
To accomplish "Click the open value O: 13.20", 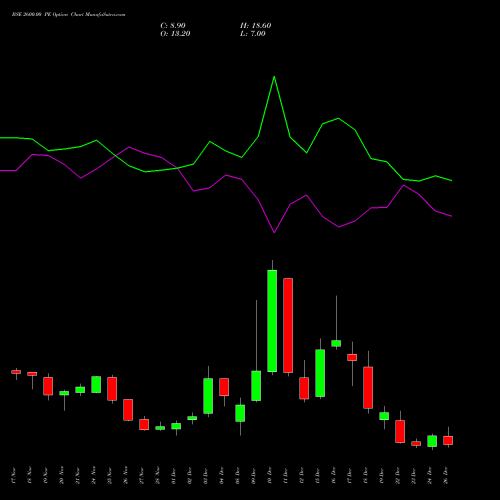I will coord(175,34).
